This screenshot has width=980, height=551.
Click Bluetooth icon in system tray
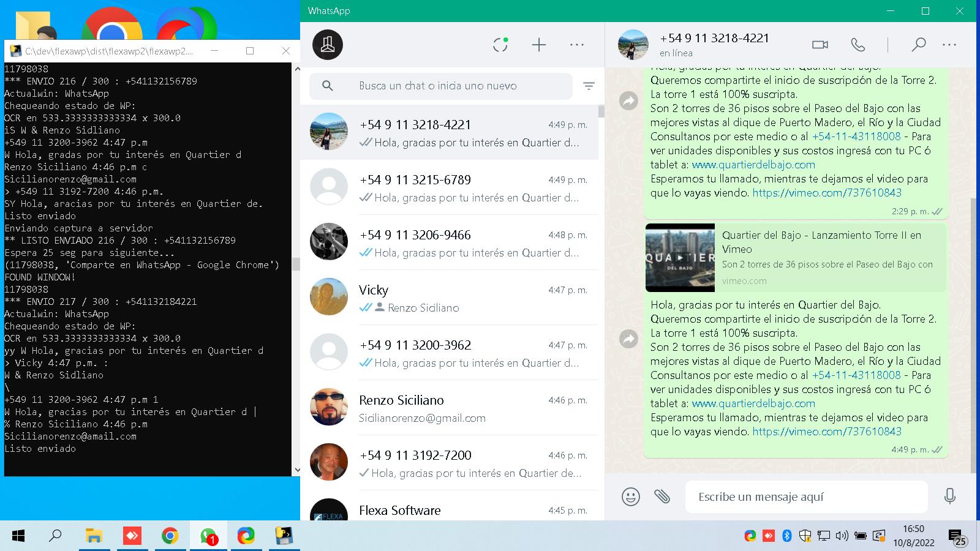787,536
